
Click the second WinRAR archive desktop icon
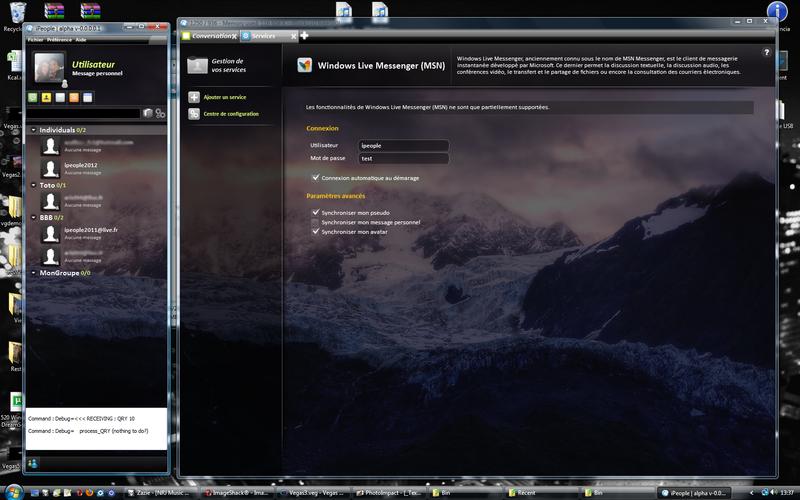coord(90,11)
